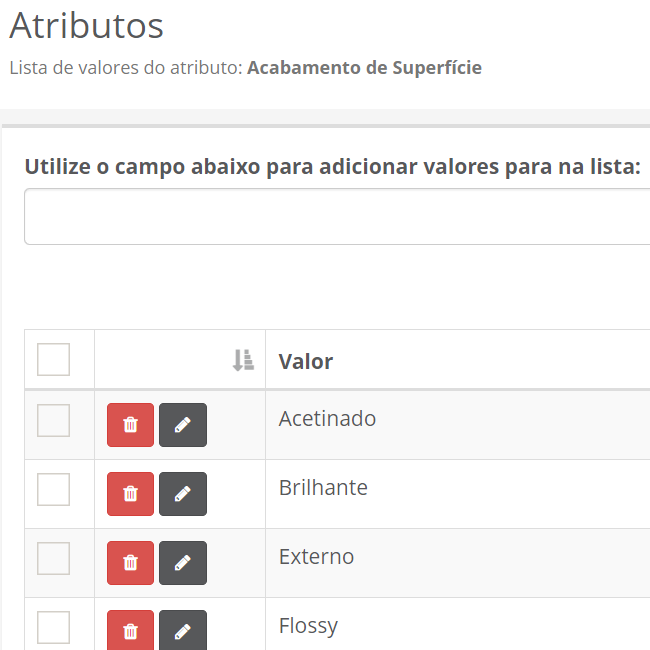
Task: Edit the Externo value
Action: click(182, 563)
